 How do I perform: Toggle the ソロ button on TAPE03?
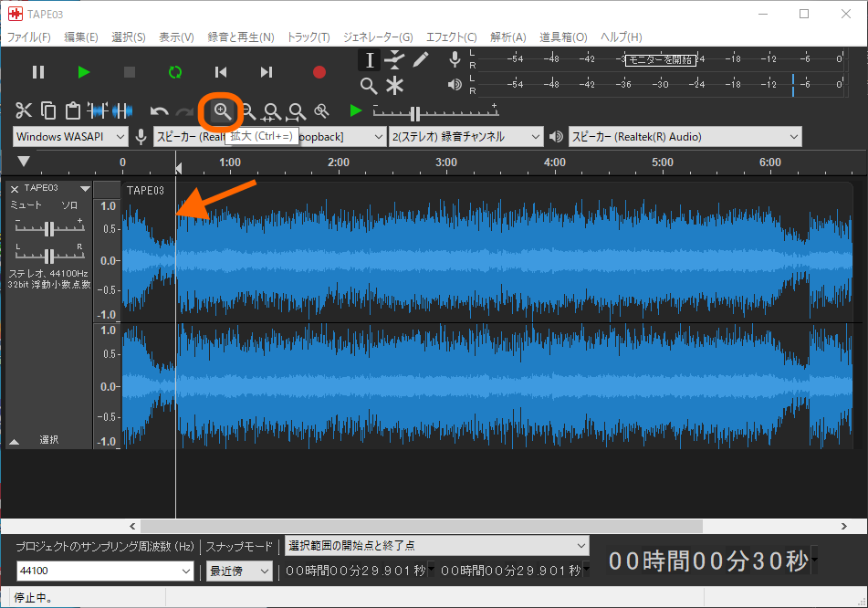tap(69, 204)
